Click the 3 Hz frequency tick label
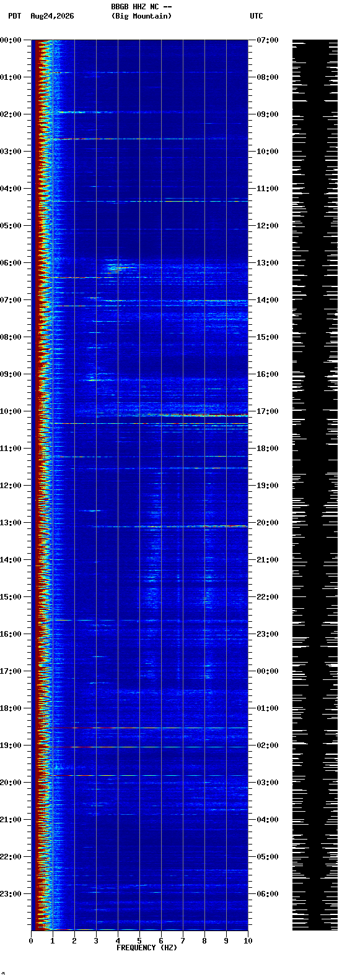The height and width of the screenshot is (980, 342). (x=96, y=940)
